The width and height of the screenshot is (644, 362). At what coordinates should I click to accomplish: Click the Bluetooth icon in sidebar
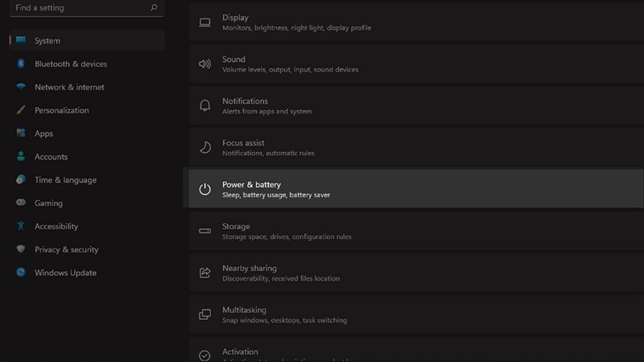[x=21, y=64]
